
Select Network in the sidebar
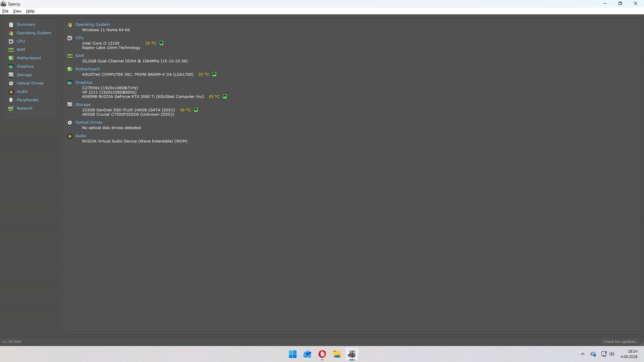click(x=25, y=108)
